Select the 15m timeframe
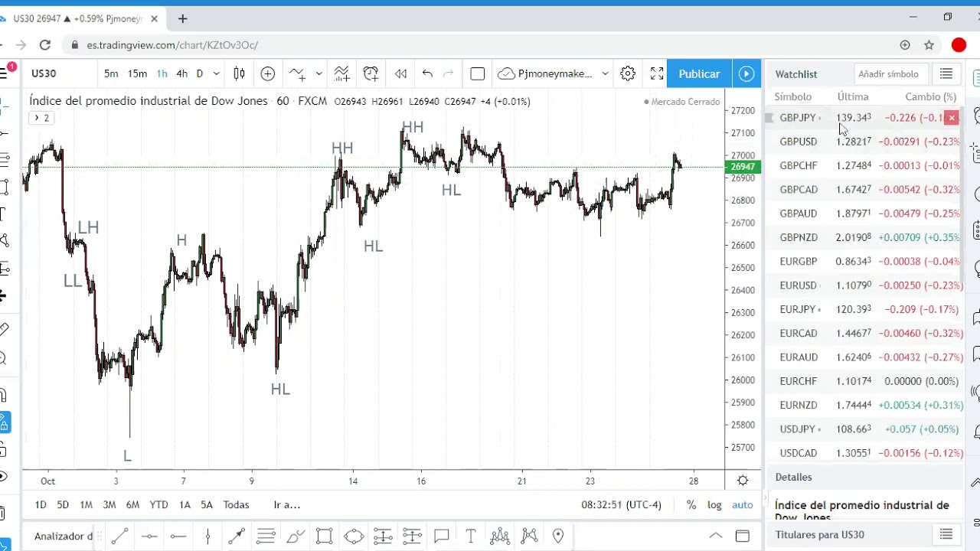The image size is (980, 551). (x=137, y=73)
